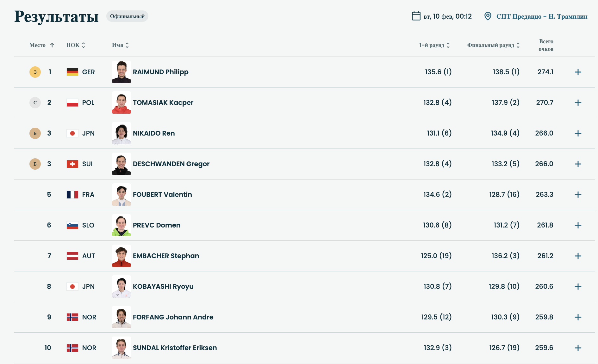This screenshot has height=364, width=598.
Task: Click the calendar icon beside the date
Action: click(416, 16)
